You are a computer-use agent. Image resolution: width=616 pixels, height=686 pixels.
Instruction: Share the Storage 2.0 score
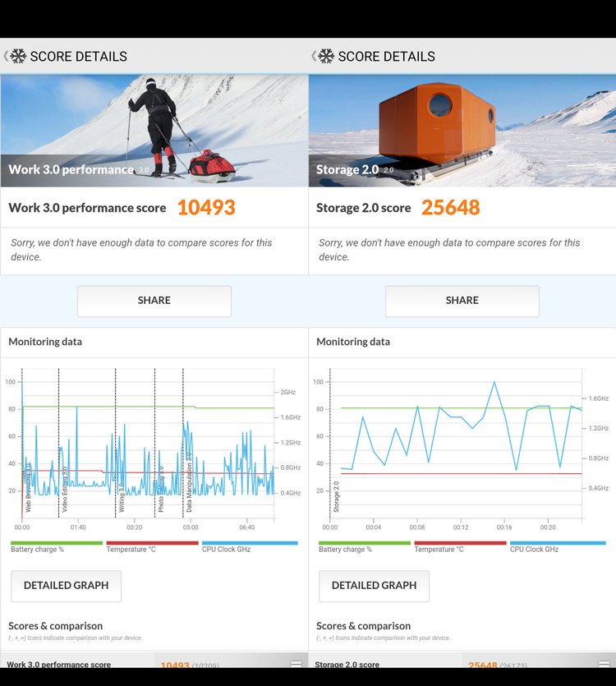coord(462,301)
